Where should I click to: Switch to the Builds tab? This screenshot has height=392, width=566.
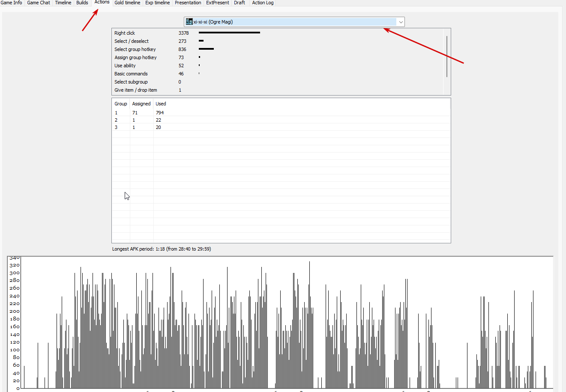(x=82, y=3)
